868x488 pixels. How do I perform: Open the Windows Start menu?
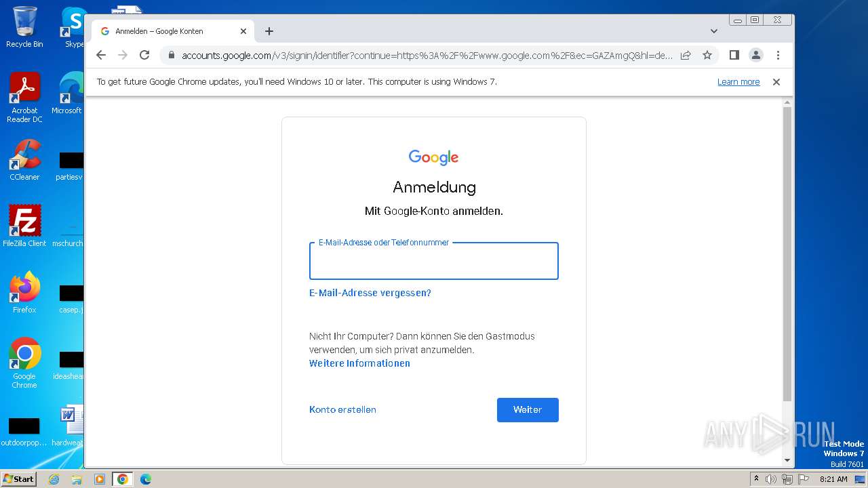coord(19,479)
